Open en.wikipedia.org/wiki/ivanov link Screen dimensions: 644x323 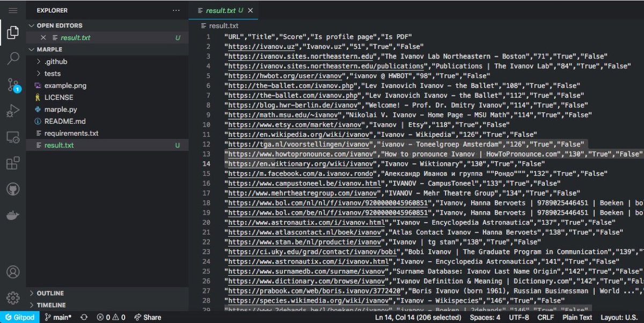[300, 134]
